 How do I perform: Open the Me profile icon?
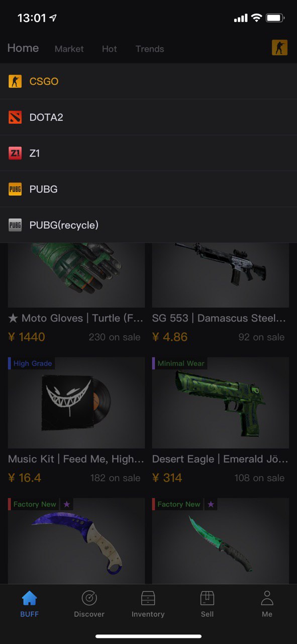[267, 598]
